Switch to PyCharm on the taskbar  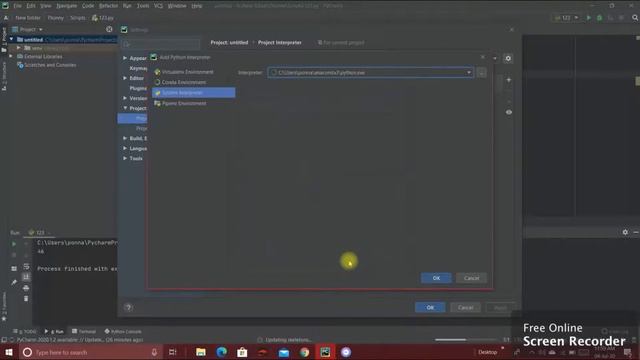point(325,352)
